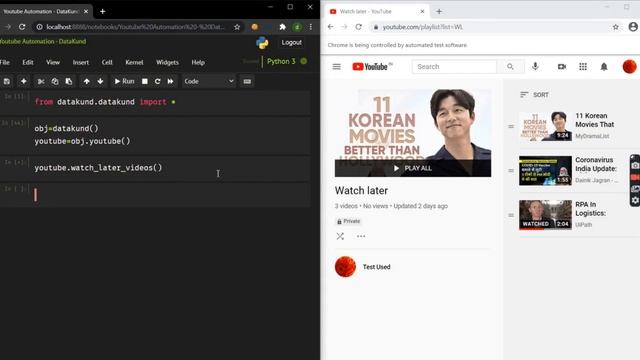The image size is (640, 360).
Task: Move selected cell down arrow
Action: pos(100,81)
